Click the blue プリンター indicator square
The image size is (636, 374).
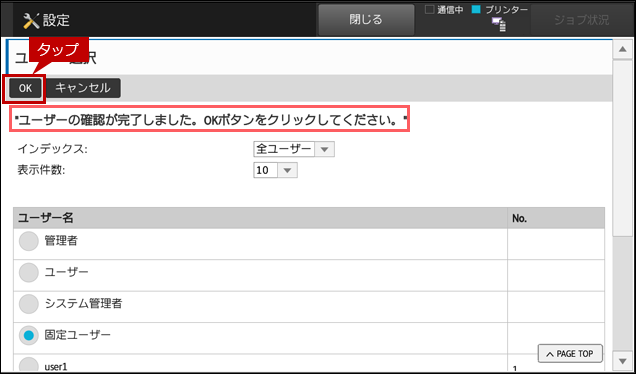click(476, 10)
